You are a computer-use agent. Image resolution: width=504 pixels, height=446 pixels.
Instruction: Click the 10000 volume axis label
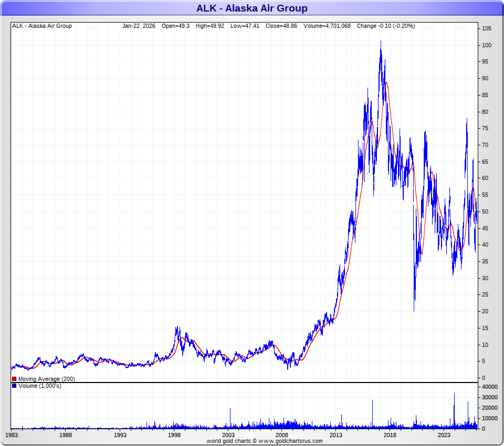(x=489, y=418)
